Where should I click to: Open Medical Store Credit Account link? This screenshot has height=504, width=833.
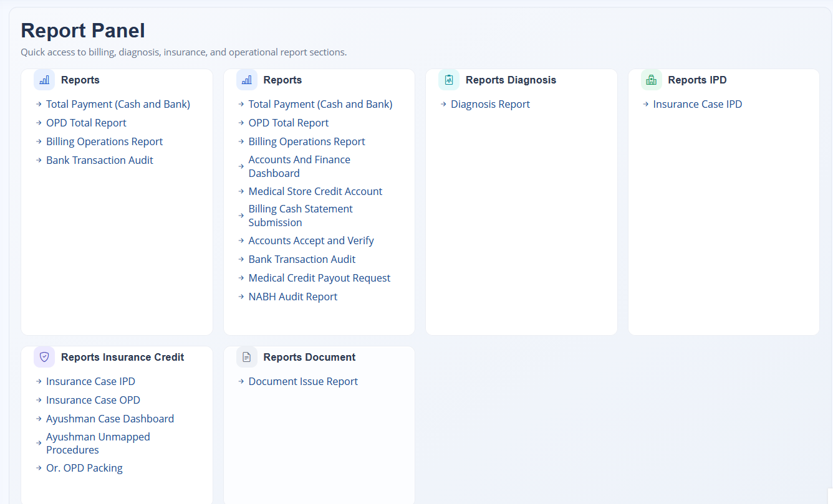(x=315, y=191)
